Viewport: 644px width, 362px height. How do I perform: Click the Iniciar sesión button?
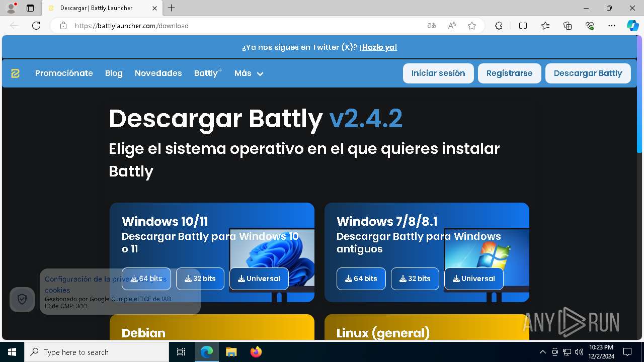click(438, 73)
